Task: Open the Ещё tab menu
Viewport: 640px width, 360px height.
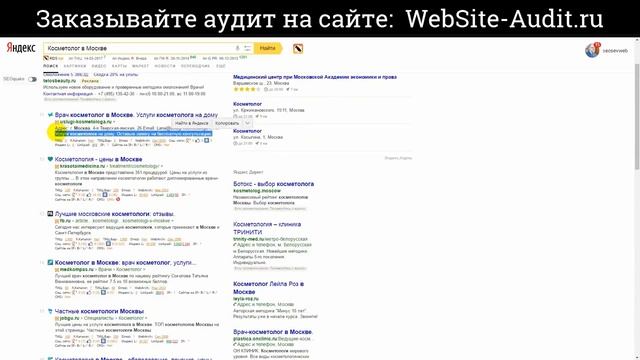Action: click(x=220, y=66)
